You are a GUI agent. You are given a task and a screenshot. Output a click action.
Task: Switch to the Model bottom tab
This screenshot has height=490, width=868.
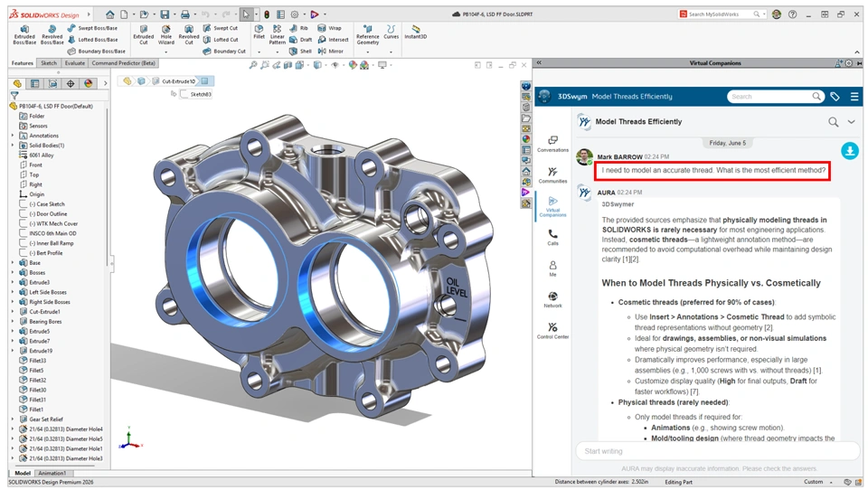coord(22,473)
